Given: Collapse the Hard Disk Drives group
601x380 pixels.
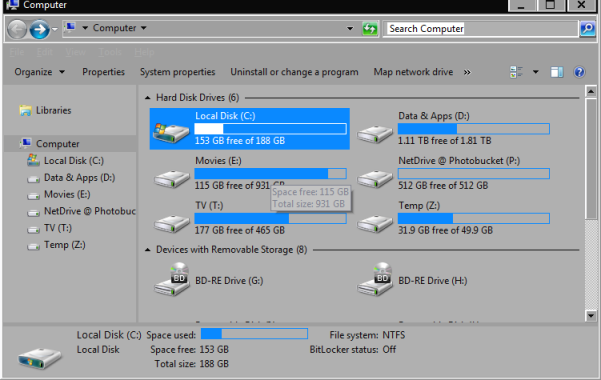Looking at the screenshot, I should (148, 98).
